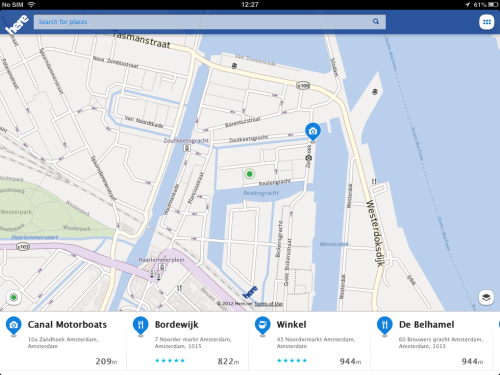
Task: Open the Winkel cafe card
Action: click(309, 341)
